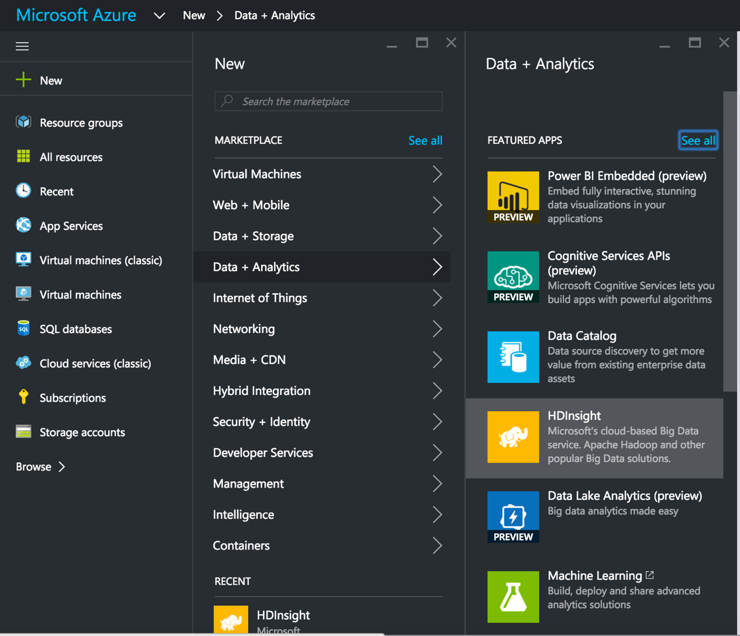The image size is (740, 636).
Task: Click the recent HDInsight elephant icon
Action: click(231, 619)
